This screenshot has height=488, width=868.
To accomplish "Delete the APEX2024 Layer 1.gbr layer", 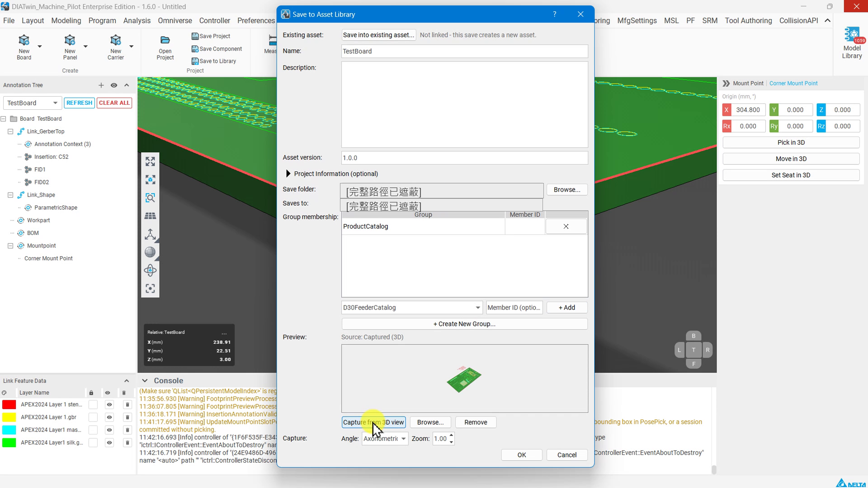I will (127, 417).
